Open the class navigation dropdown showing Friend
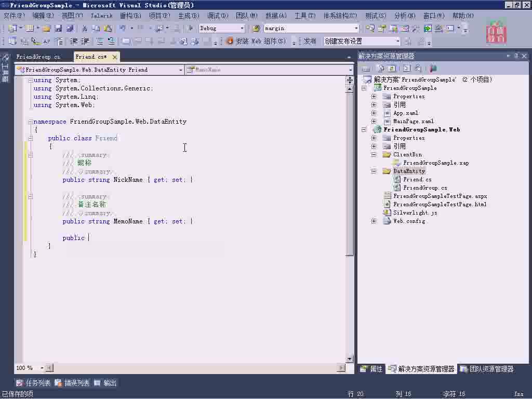 point(181,70)
